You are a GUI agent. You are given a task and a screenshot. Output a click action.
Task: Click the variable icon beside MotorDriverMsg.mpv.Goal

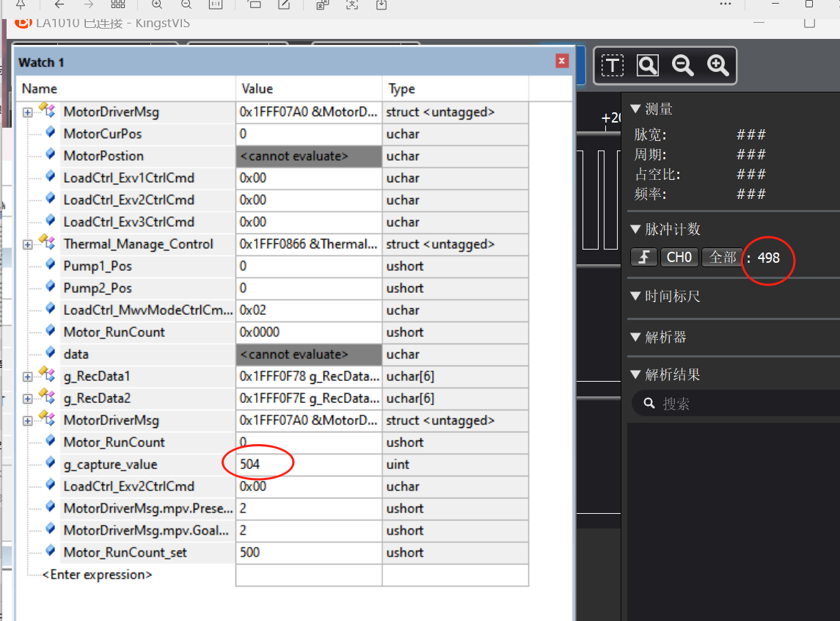click(51, 529)
